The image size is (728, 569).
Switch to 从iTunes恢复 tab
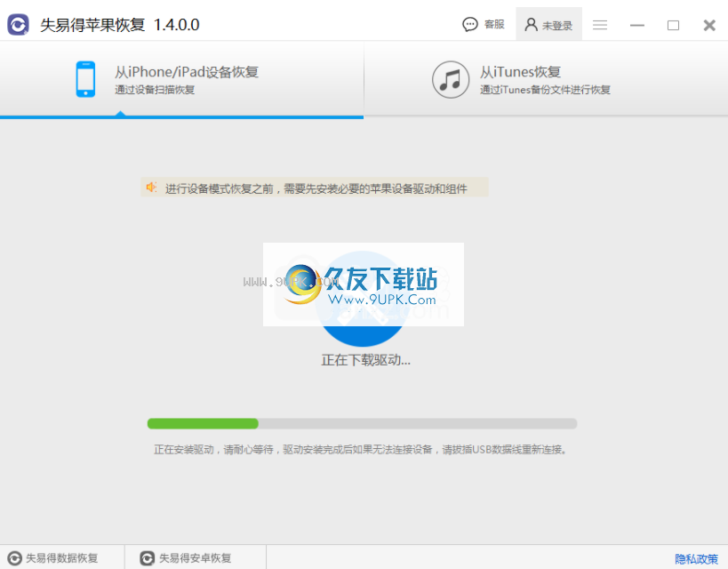point(546,79)
